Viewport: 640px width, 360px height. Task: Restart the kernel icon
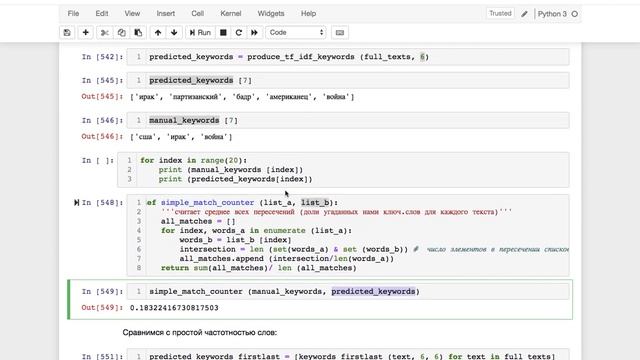pyautogui.click(x=239, y=33)
